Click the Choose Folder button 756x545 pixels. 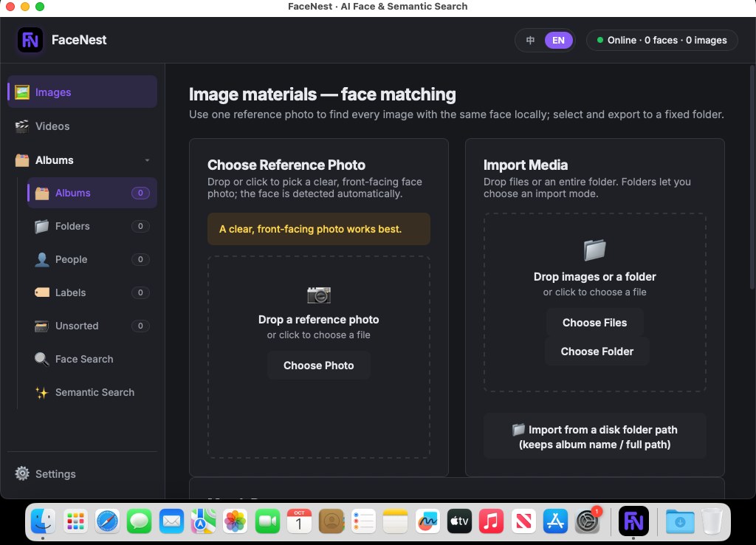597,352
